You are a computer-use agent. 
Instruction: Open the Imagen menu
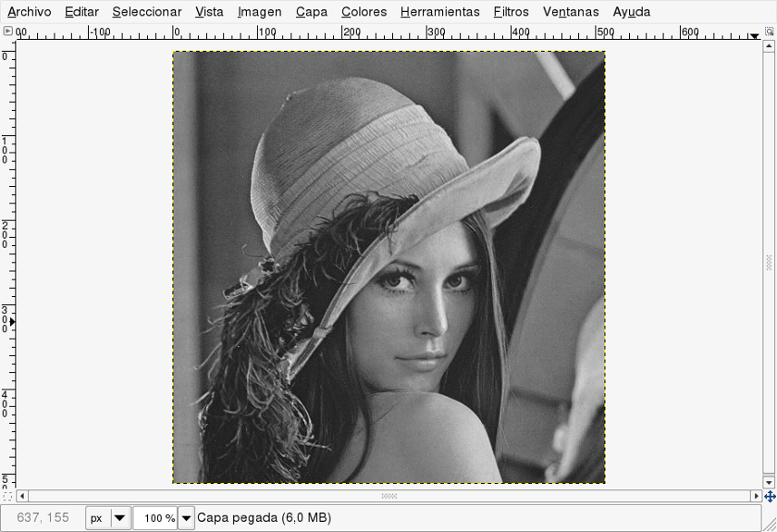[260, 11]
